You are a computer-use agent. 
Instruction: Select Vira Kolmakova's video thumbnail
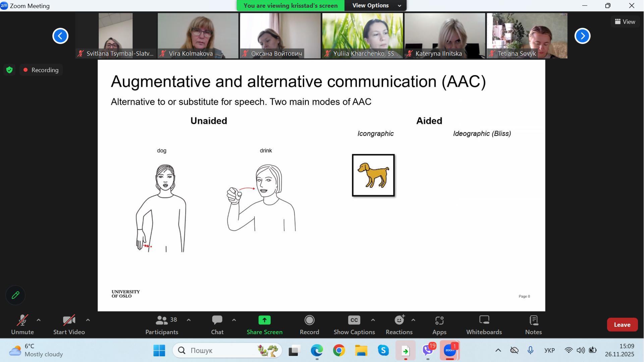click(x=198, y=36)
